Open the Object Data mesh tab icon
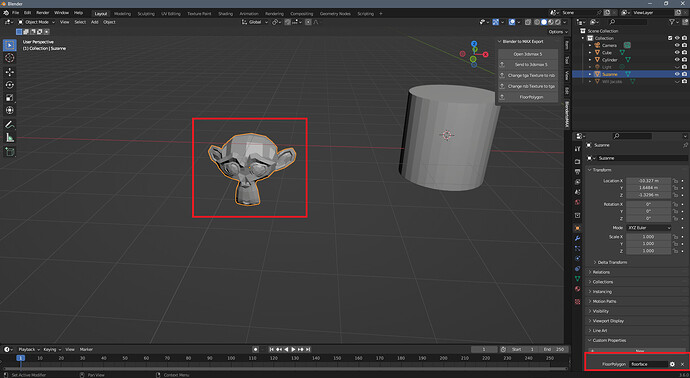The image size is (690, 378). pos(577,279)
